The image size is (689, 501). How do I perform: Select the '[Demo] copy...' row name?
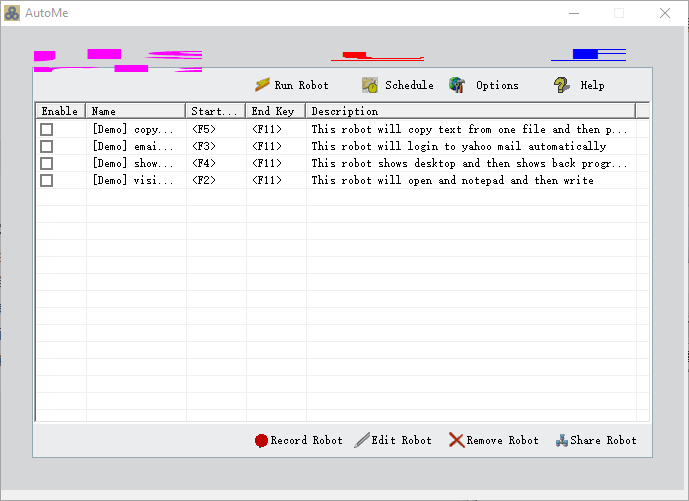133,129
